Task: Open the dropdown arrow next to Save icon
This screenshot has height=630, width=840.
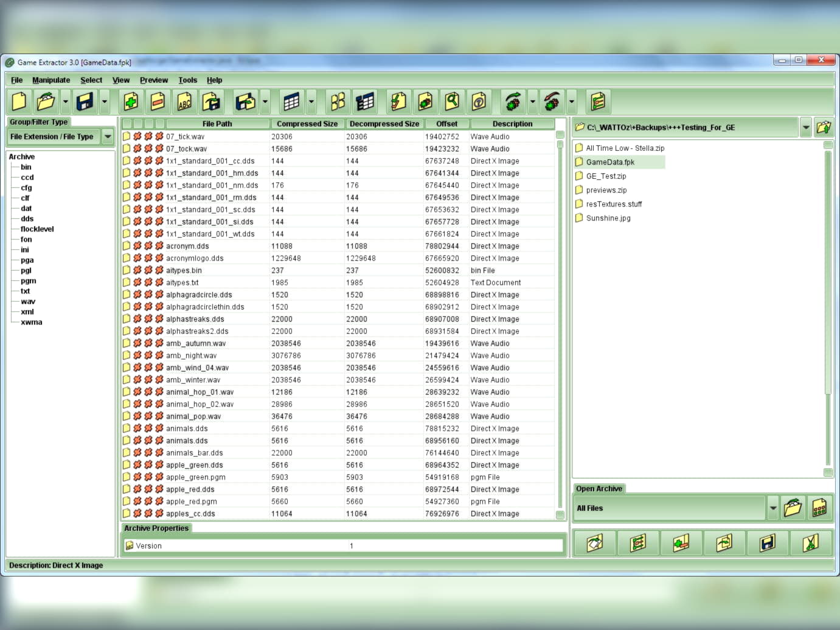Action: (105, 102)
